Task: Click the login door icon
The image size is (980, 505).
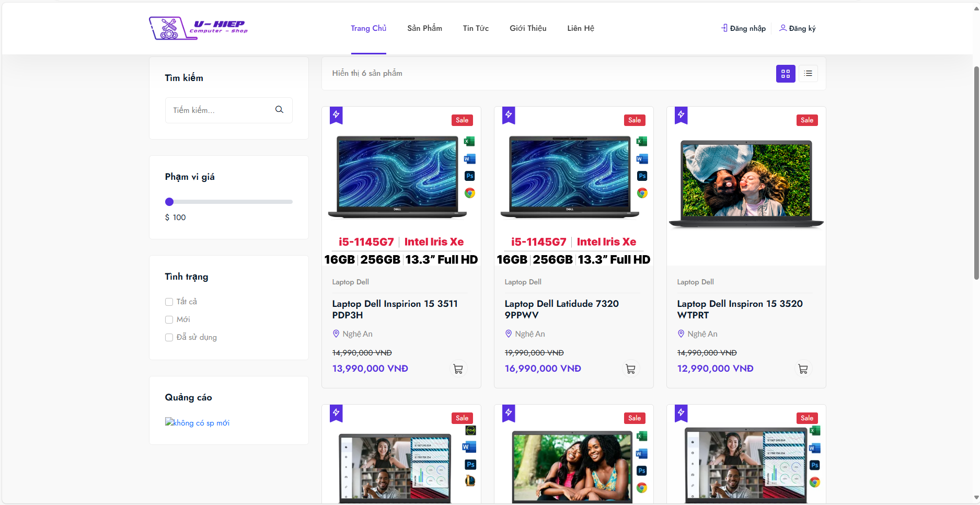Action: pos(724,28)
